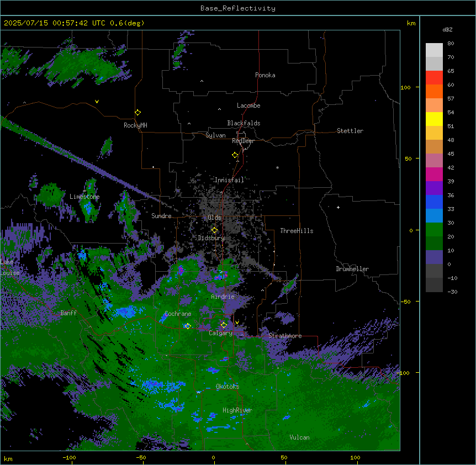Viewport: 476px width, 465px height.
Task: Select the Drumheller label
Action: (x=352, y=269)
